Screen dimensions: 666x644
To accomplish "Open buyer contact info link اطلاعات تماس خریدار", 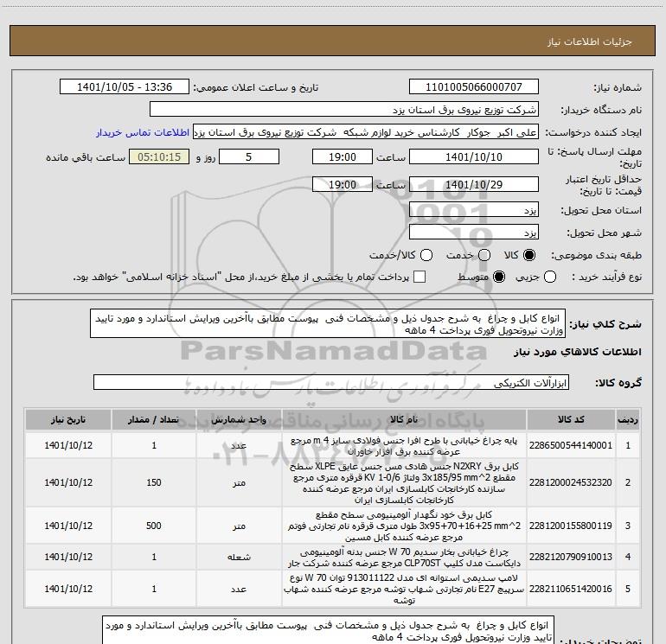I will coord(143,132).
